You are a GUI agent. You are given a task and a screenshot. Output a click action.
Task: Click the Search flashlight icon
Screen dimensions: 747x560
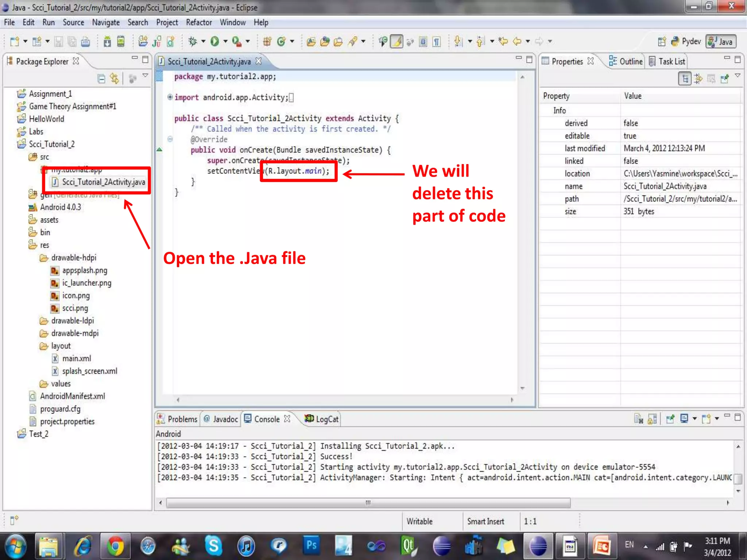[352, 42]
